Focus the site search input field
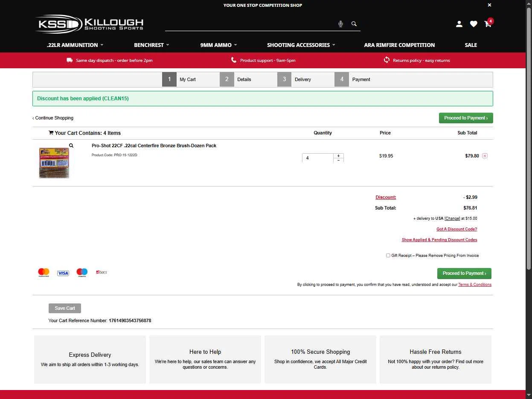532x399 pixels. (251, 24)
